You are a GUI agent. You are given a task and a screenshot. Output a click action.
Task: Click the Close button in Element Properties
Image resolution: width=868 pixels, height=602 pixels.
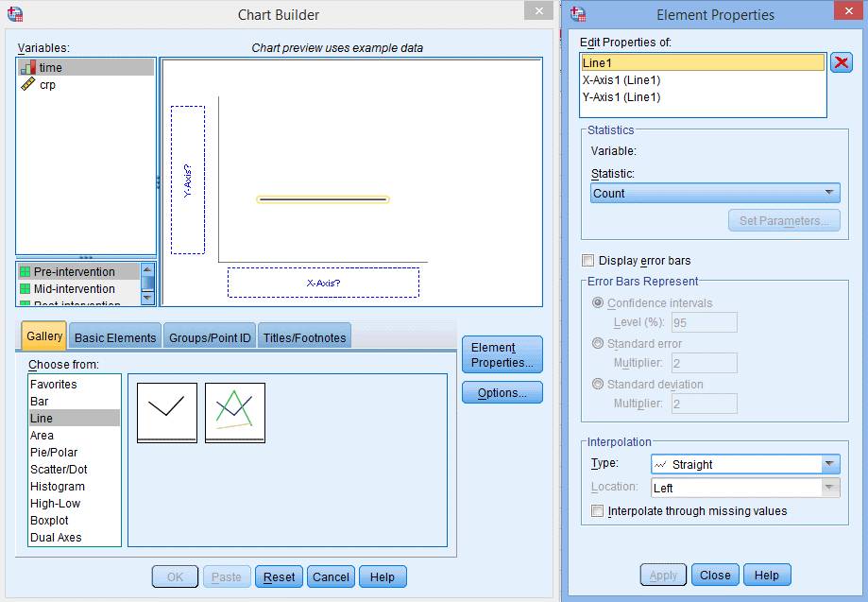[715, 575]
